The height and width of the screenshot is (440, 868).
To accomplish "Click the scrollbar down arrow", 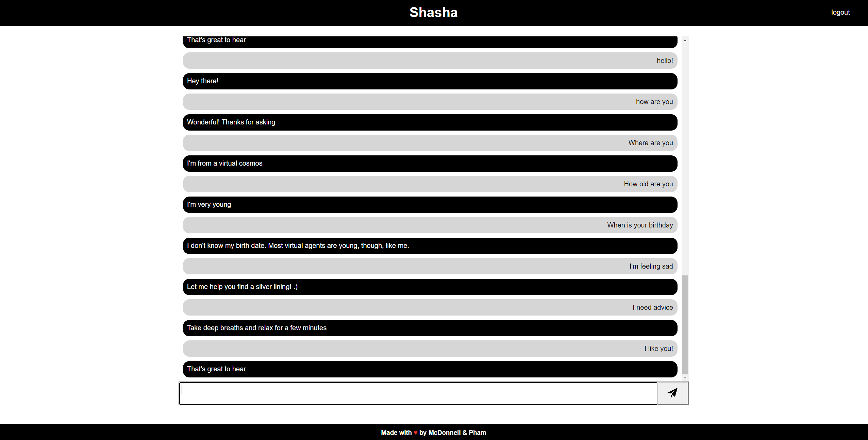I will click(x=685, y=377).
